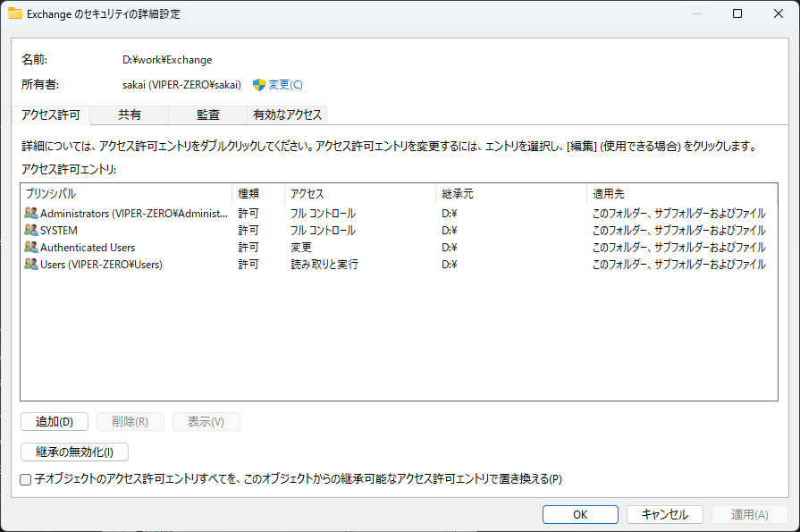Click the Administrators principal group icon
The image size is (800, 532).
coord(31,213)
